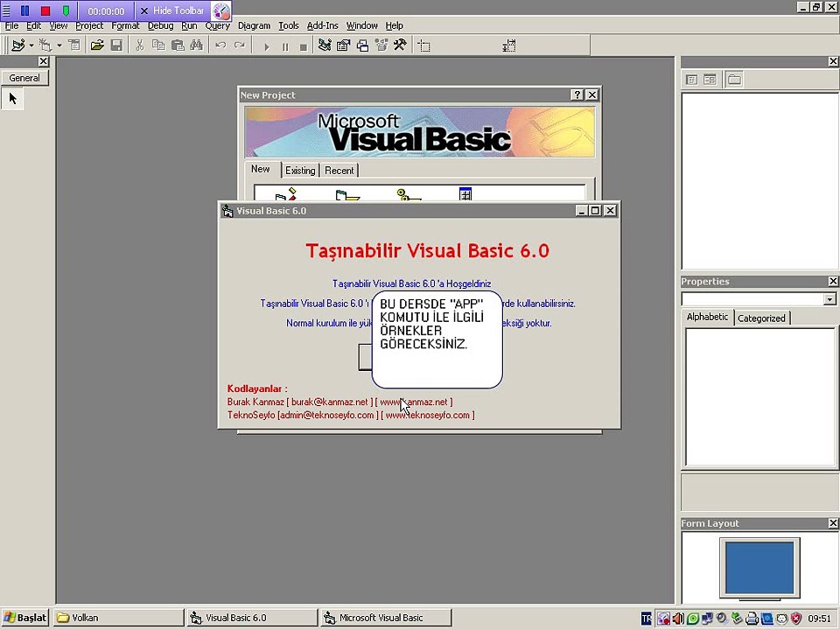The image size is (840, 630).
Task: Select the Pointer tool in the toolbox
Action: click(13, 99)
